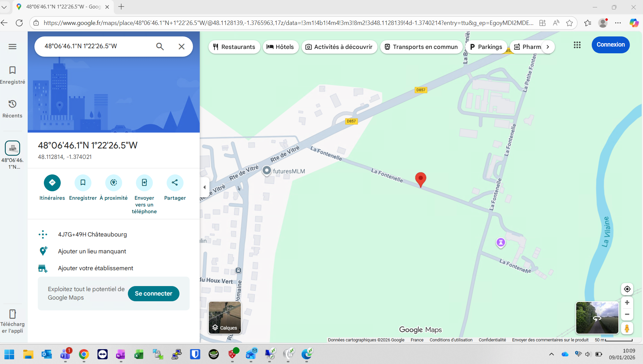
Task: Click the bus stop icon on map
Action: (238, 271)
